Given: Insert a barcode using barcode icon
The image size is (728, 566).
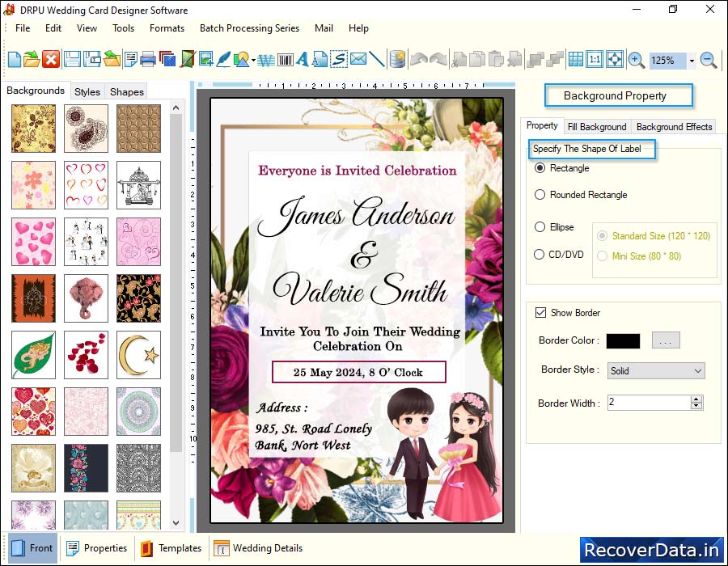Looking at the screenshot, I should click(x=286, y=59).
